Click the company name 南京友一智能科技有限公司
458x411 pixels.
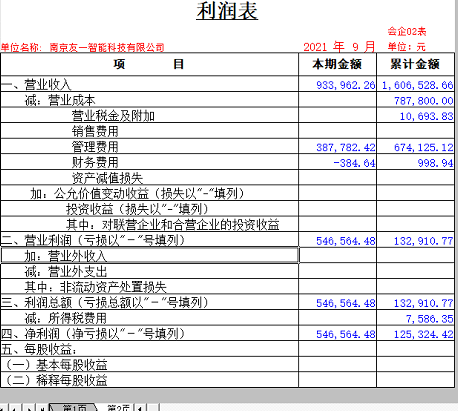[x=107, y=48]
